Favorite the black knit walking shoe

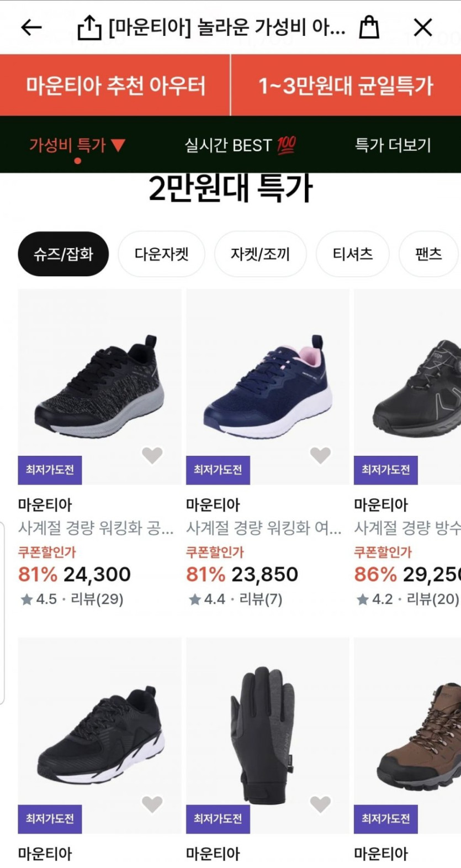click(x=152, y=455)
